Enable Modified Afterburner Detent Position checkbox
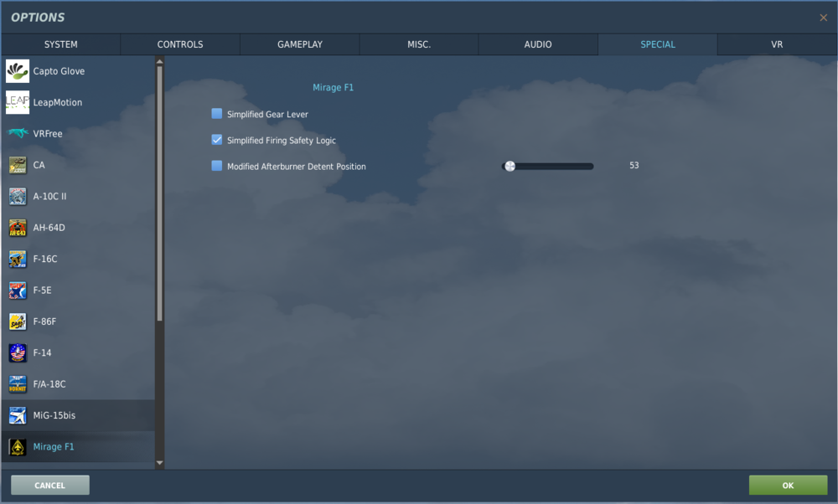This screenshot has height=504, width=838. (x=216, y=166)
